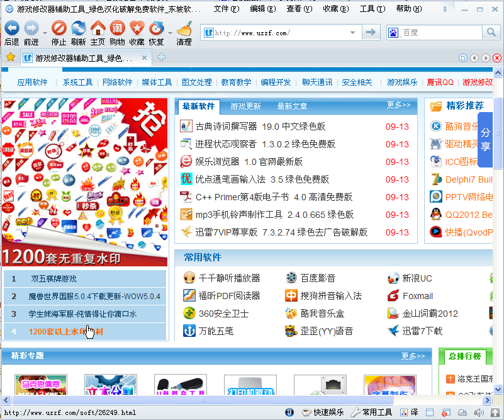Image resolution: width=504 pixels, height=420 pixels.
Task: Click 更多>> in latest software panel
Action: pos(398,105)
